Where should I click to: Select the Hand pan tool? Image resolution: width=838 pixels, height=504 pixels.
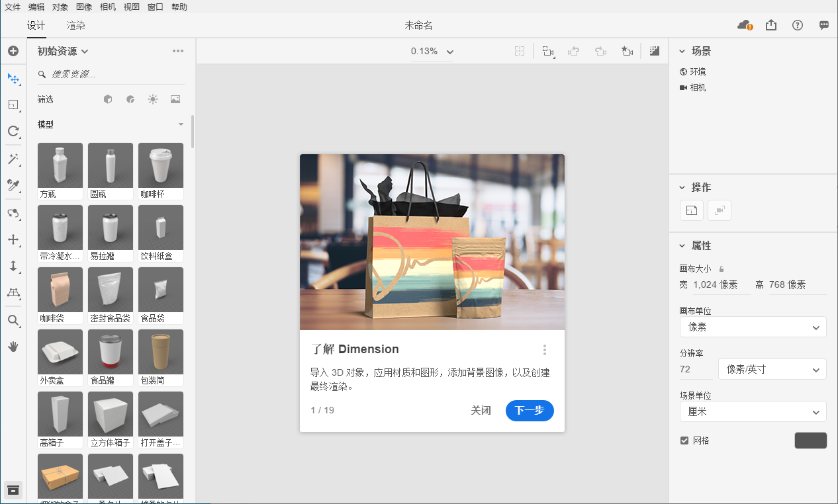[13, 347]
